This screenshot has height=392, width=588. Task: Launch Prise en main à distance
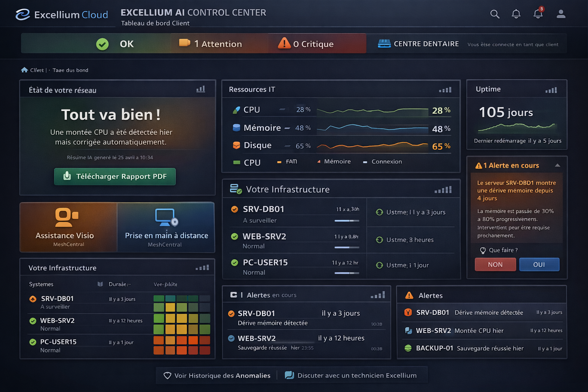coord(166,227)
